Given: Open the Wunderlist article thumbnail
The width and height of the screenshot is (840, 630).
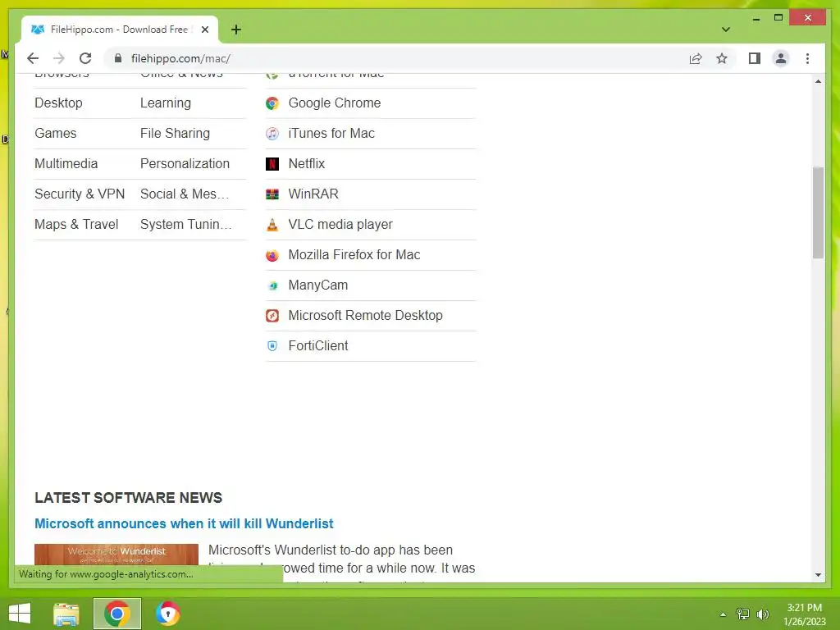Looking at the screenshot, I should point(116,555).
